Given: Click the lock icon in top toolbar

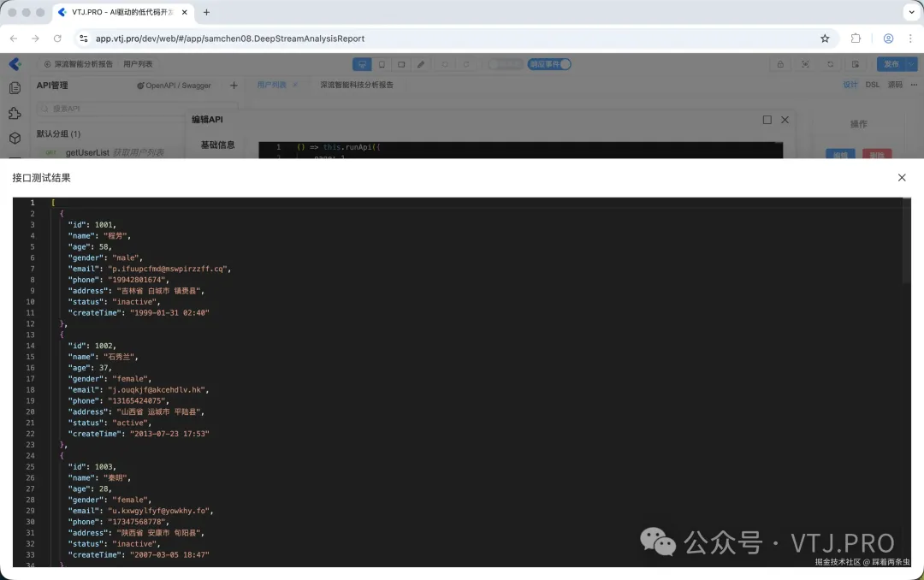Looking at the screenshot, I should (x=780, y=64).
